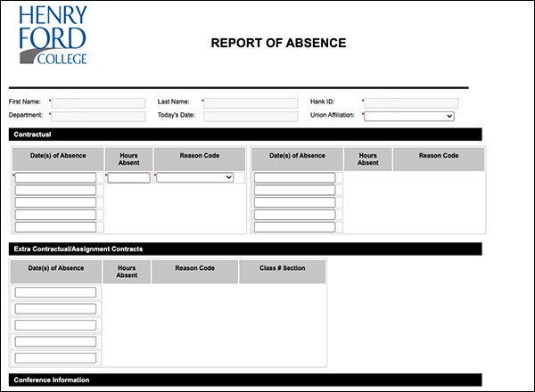Select fifth date field in left Contractual table
Image resolution: width=535 pixels, height=392 pixels.
pos(55,226)
